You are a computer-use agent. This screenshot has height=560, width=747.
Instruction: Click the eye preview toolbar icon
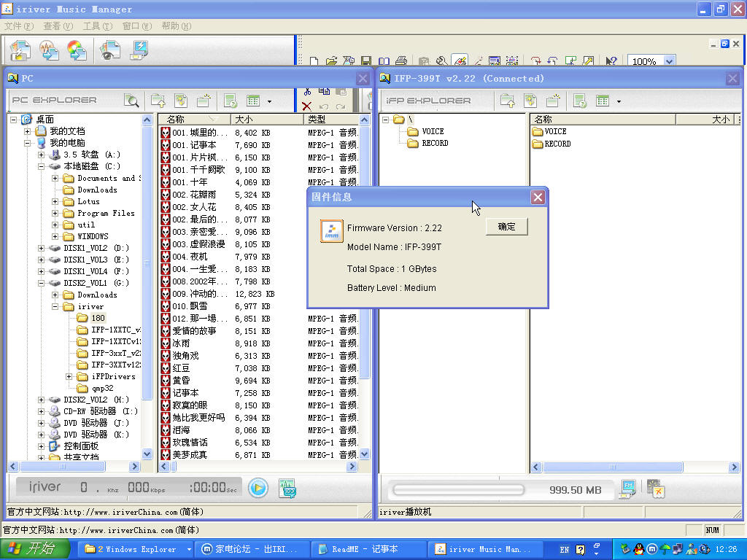(109, 50)
